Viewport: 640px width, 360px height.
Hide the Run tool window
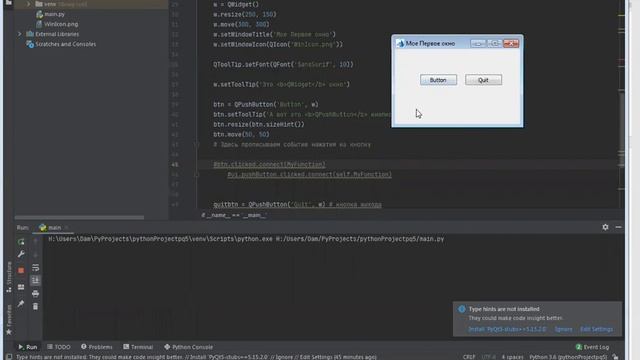618,227
